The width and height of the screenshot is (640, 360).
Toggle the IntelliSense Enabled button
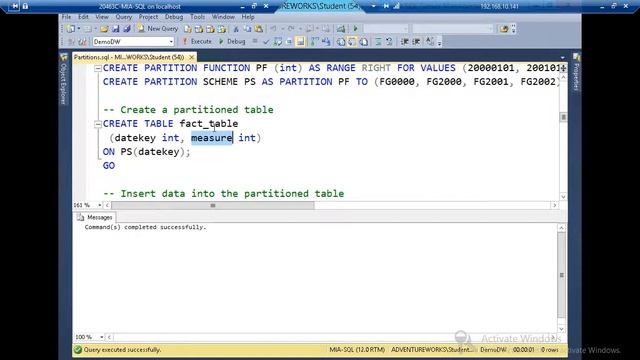pos(300,42)
